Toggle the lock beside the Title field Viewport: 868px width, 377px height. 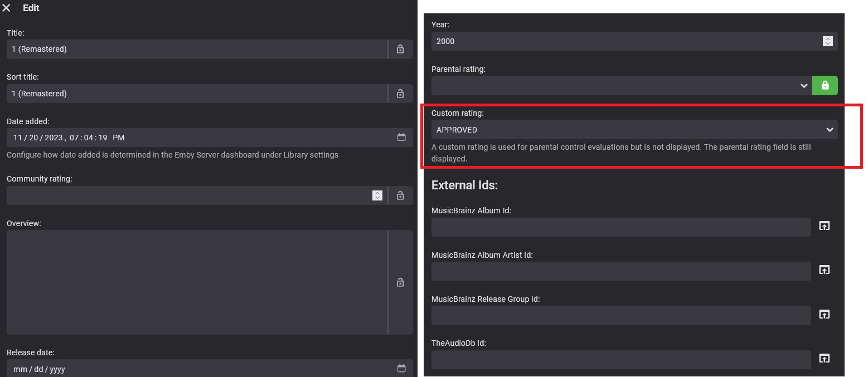(400, 49)
